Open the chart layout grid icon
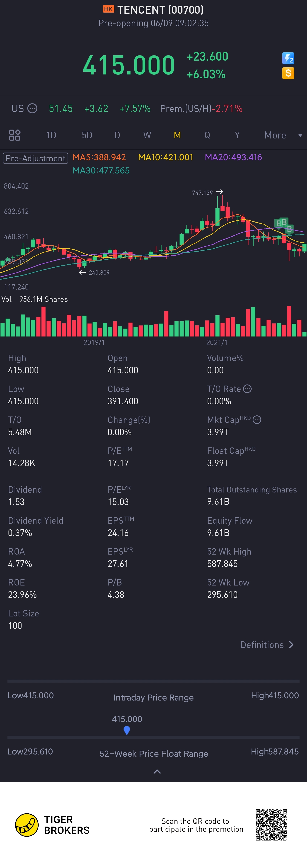 click(14, 135)
